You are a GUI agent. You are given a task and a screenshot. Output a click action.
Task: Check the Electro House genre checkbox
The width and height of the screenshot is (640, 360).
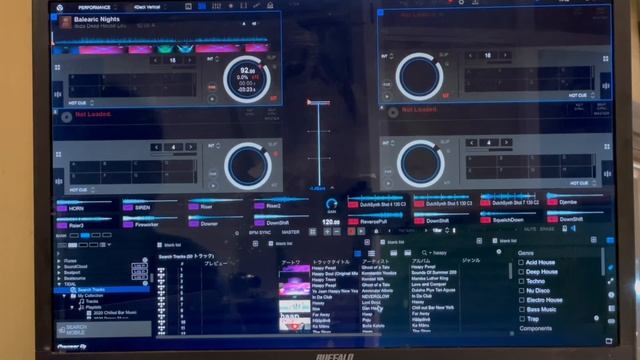point(521,300)
